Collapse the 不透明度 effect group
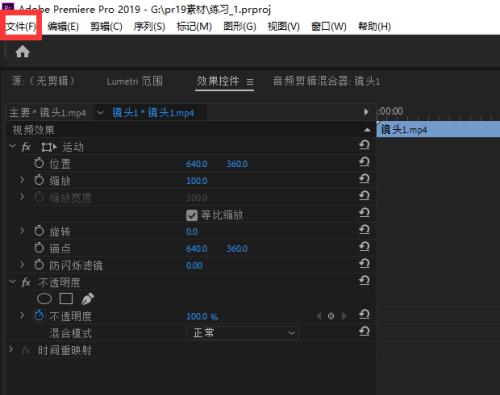500x395 pixels. coord(13,282)
